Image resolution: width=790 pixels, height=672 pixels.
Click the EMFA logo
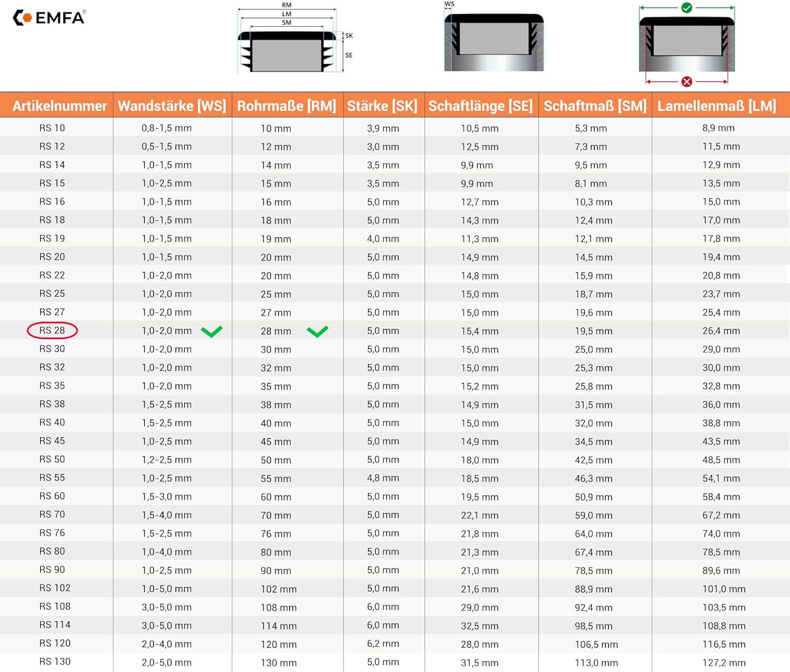[x=48, y=18]
